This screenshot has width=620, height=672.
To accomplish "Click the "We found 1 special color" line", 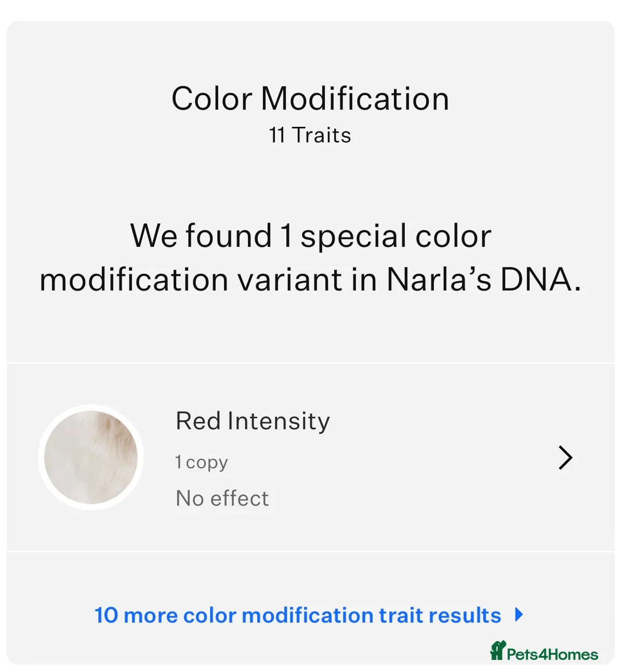I will pos(310,236).
